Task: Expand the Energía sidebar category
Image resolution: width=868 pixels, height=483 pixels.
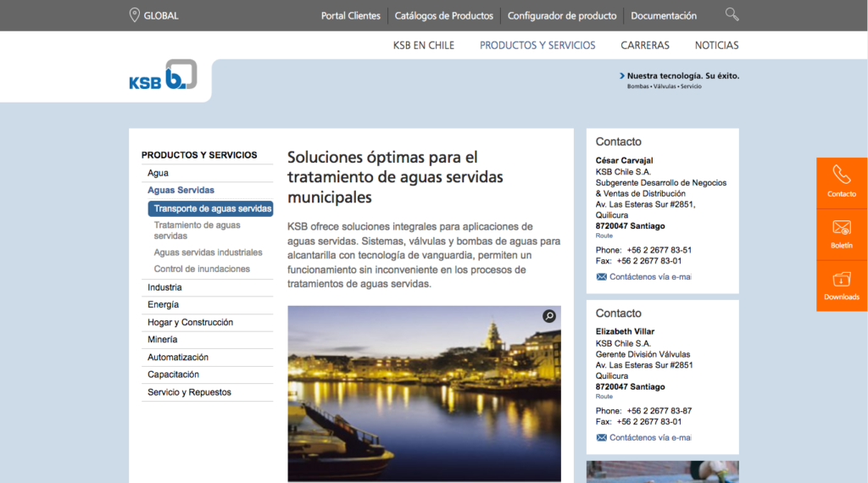Action: [163, 304]
